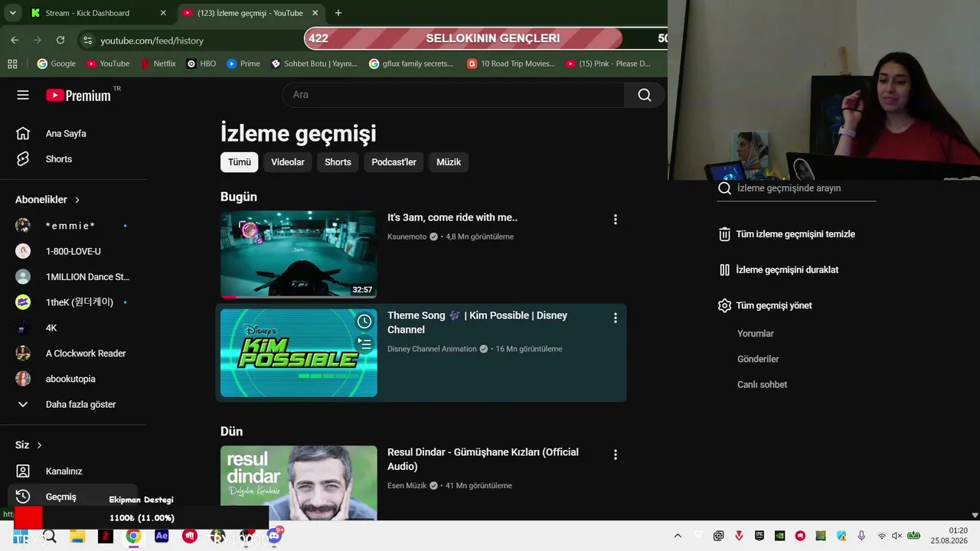Pause watch history (İzleme geçmişini duraklat)
This screenshot has width=980, height=551.
point(779,270)
